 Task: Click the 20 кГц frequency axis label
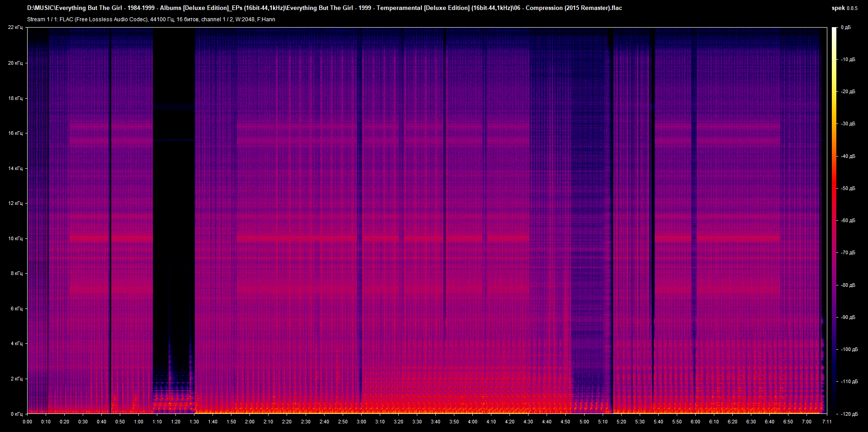(15, 63)
